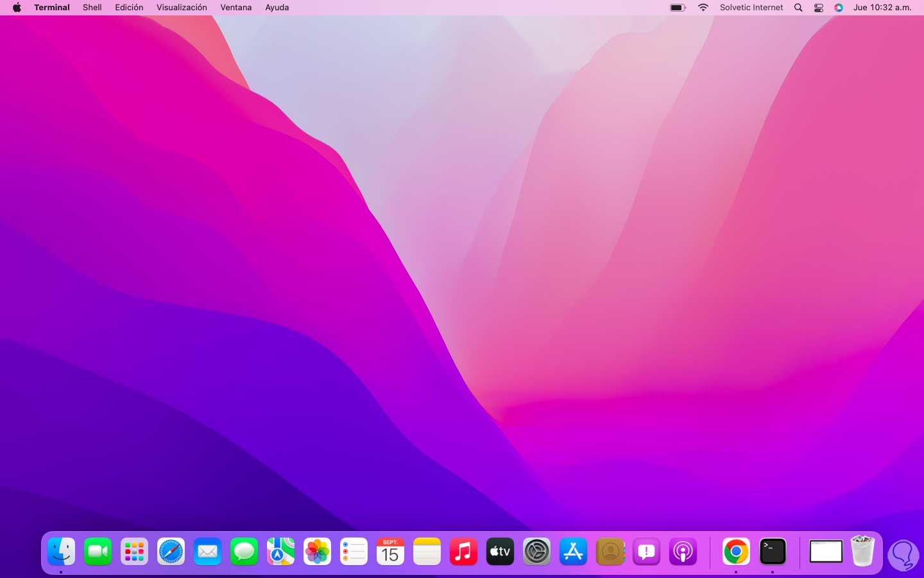Open Google Chrome from the Dock

point(736,552)
